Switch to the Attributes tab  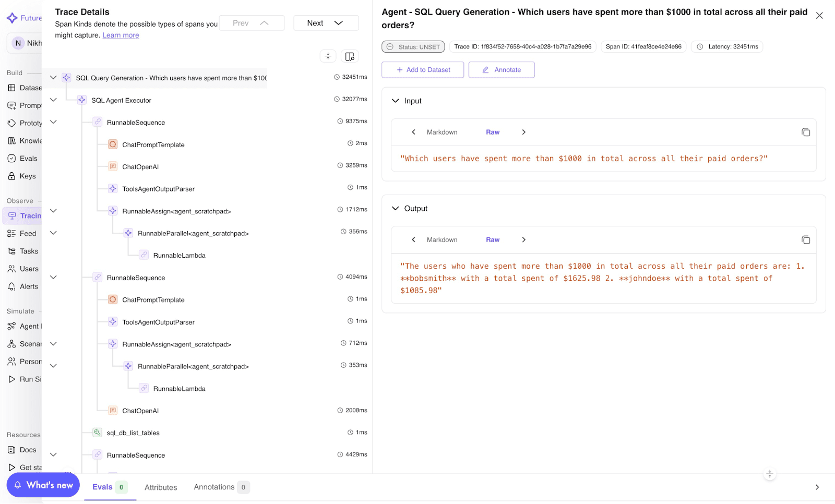161,487
